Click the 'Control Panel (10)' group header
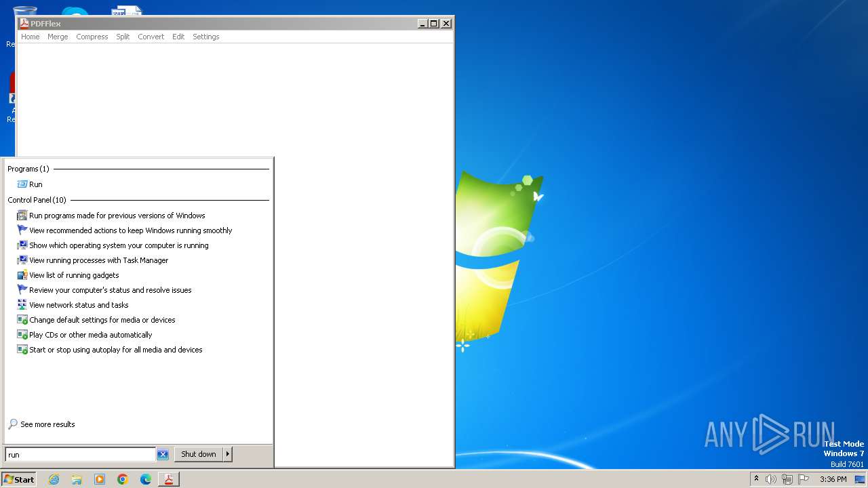The height and width of the screenshot is (488, 868). 37,200
